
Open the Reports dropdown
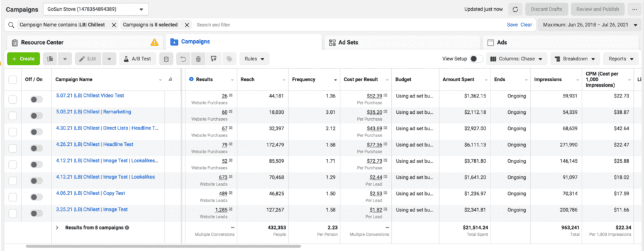pyautogui.click(x=621, y=59)
